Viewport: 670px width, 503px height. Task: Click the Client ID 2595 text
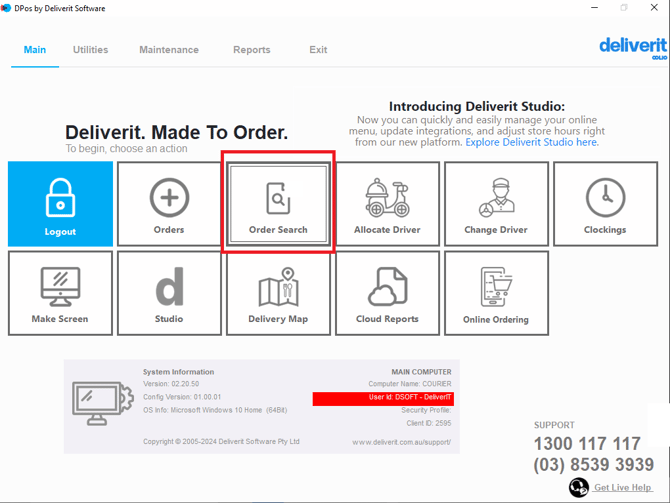tap(429, 423)
